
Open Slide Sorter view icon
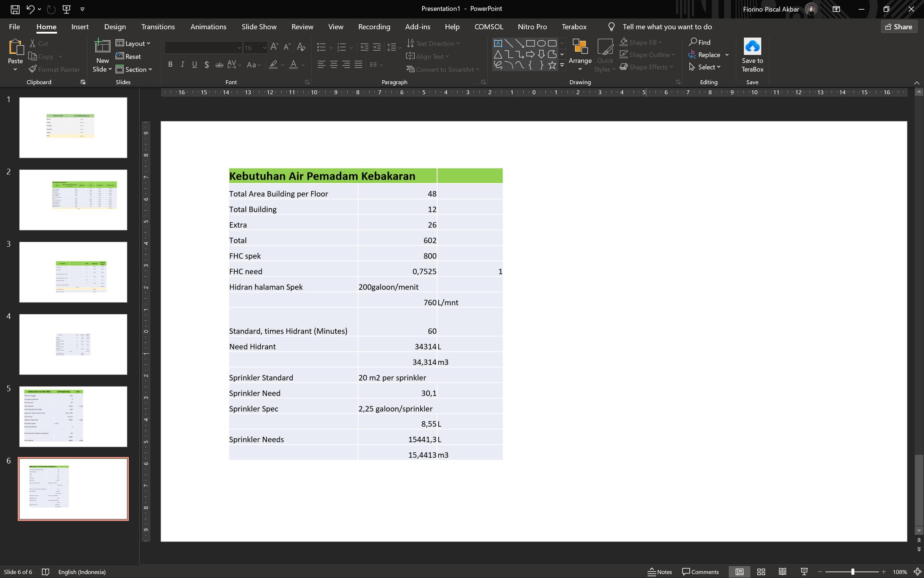761,572
